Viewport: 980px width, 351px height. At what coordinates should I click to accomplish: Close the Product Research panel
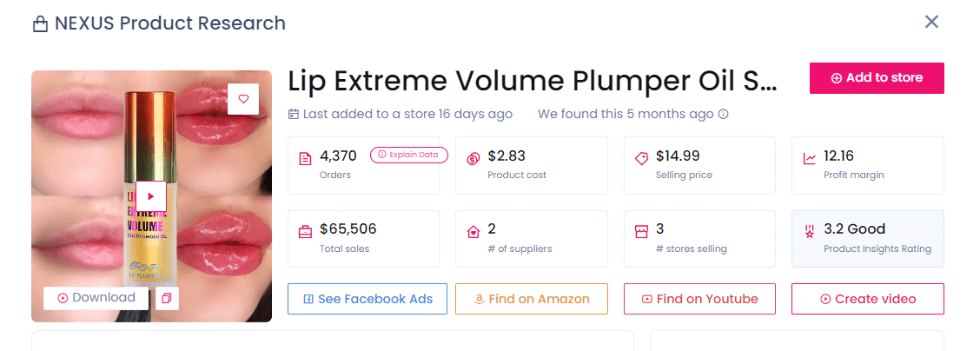(x=931, y=22)
